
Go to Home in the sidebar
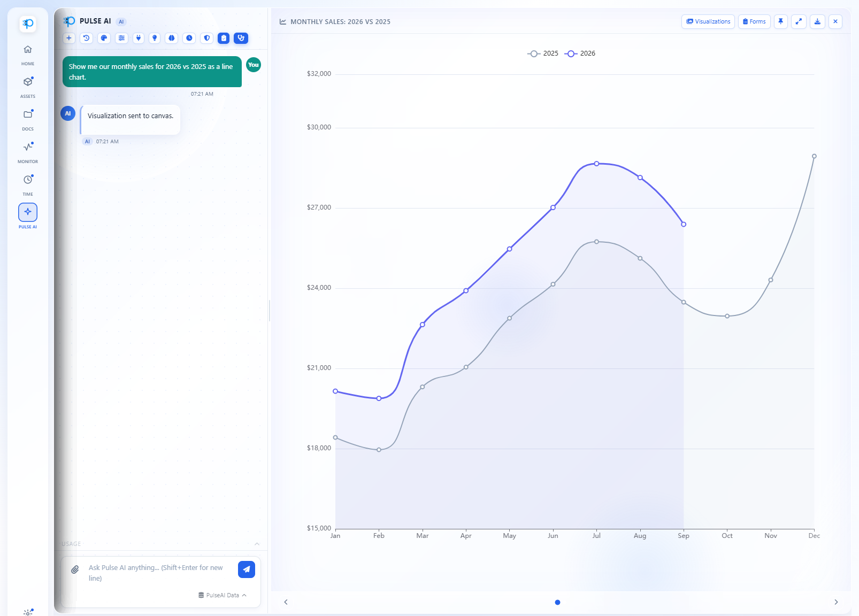tap(28, 55)
